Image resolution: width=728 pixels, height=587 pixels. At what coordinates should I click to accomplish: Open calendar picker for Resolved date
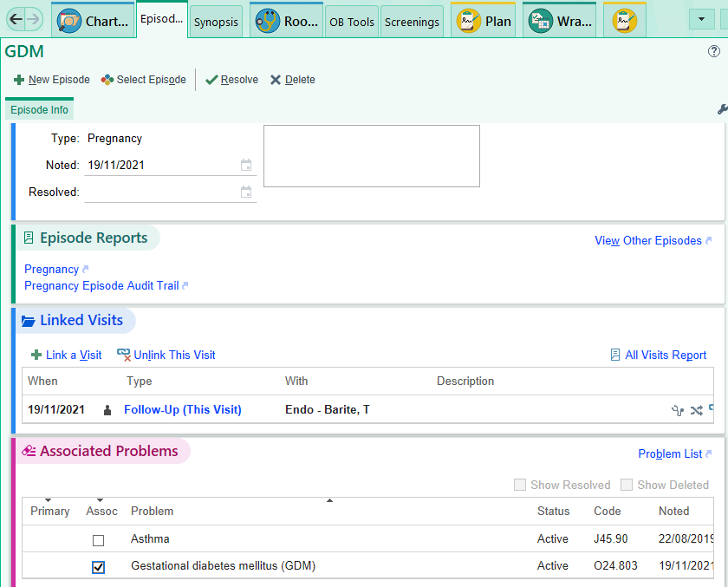246,192
